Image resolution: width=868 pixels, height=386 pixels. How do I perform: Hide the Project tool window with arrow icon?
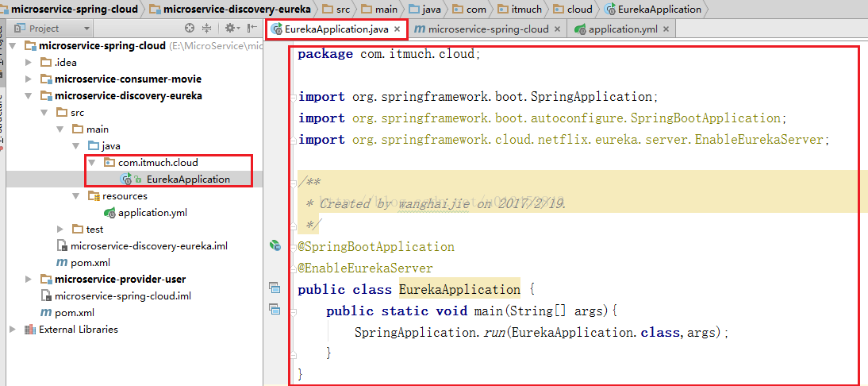pyautogui.click(x=252, y=28)
